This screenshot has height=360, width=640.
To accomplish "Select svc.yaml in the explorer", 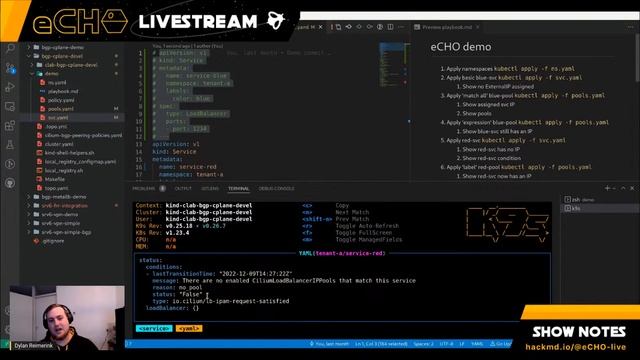I will 72,118.
